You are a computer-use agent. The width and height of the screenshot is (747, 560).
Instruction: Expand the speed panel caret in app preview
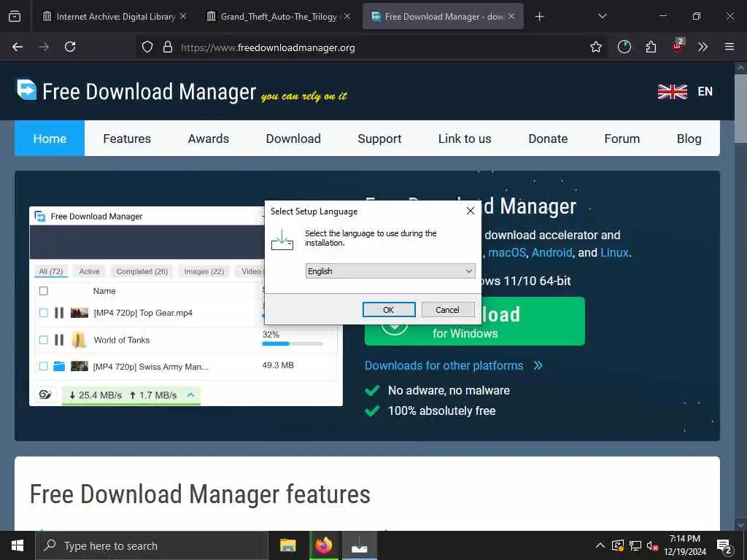191,394
